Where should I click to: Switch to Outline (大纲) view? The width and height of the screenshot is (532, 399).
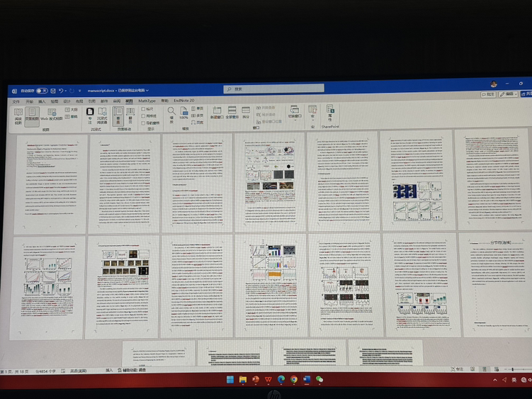(x=72, y=110)
